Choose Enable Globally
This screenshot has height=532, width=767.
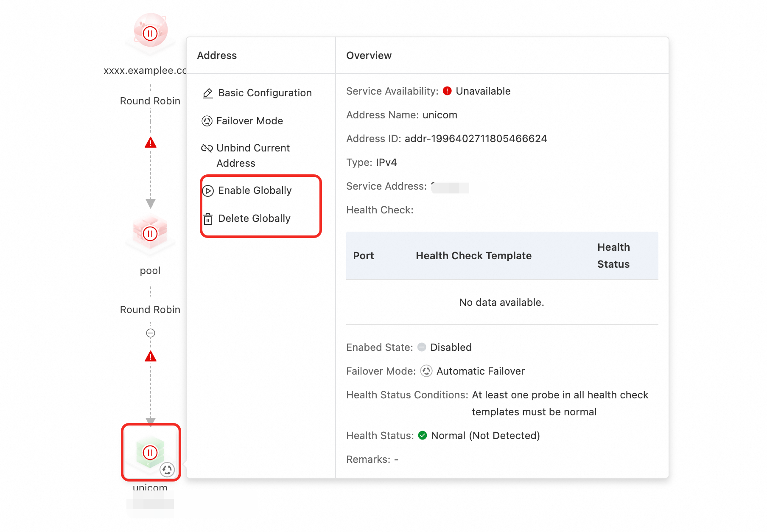click(x=247, y=190)
